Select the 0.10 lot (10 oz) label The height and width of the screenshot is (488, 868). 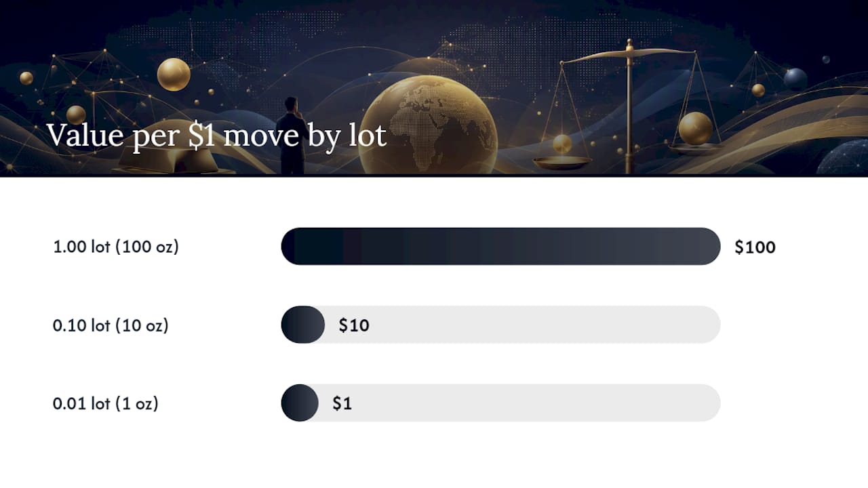coord(111,325)
